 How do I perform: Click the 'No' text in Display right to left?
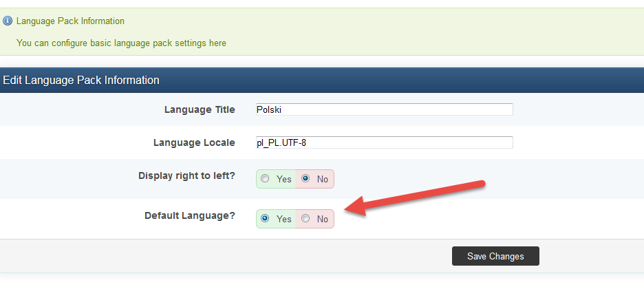323,179
